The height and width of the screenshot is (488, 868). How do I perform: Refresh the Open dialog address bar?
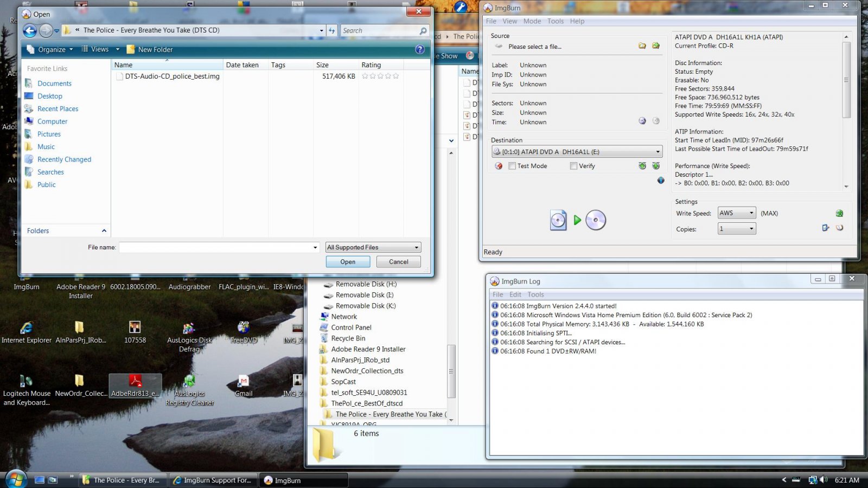tap(331, 31)
